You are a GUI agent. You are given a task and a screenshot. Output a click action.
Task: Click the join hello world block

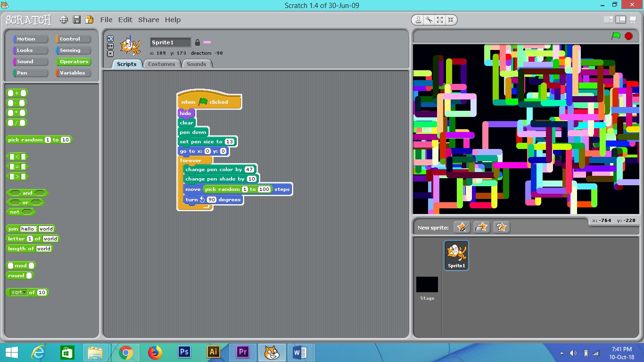click(x=31, y=229)
